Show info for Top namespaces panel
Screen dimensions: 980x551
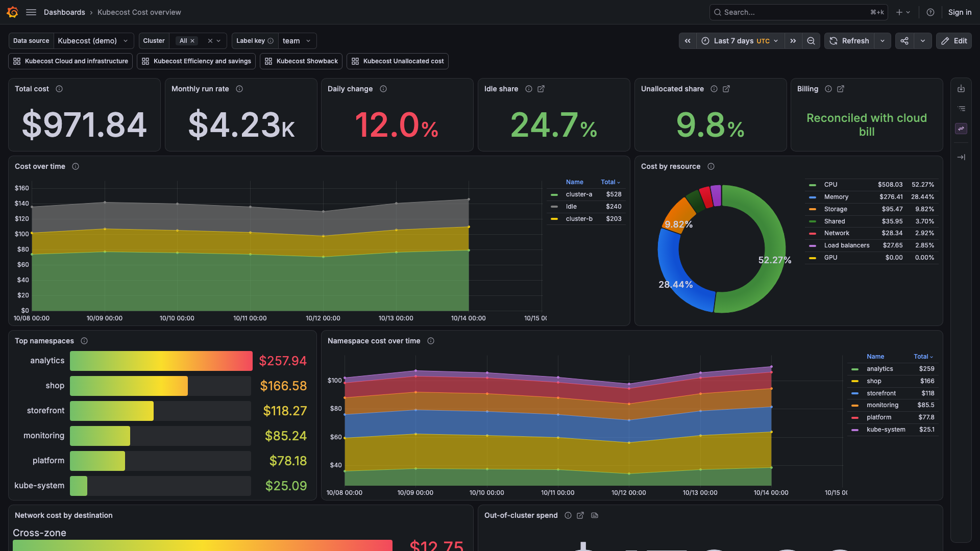click(x=84, y=341)
